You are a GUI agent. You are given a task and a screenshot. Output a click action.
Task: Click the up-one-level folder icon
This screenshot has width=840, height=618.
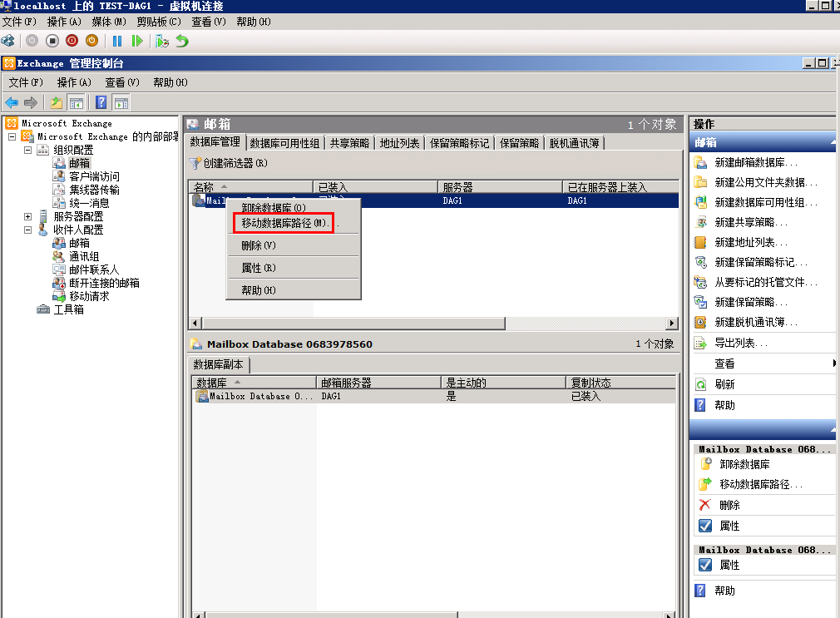57,102
